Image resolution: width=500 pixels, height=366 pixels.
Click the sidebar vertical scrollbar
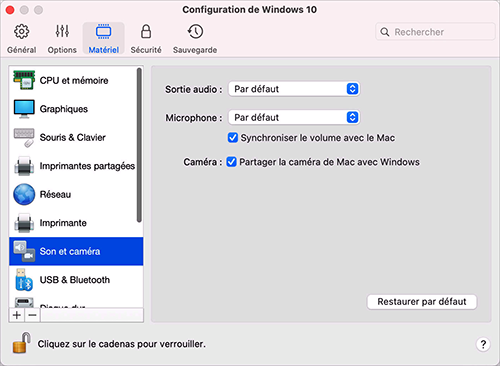tap(139, 145)
